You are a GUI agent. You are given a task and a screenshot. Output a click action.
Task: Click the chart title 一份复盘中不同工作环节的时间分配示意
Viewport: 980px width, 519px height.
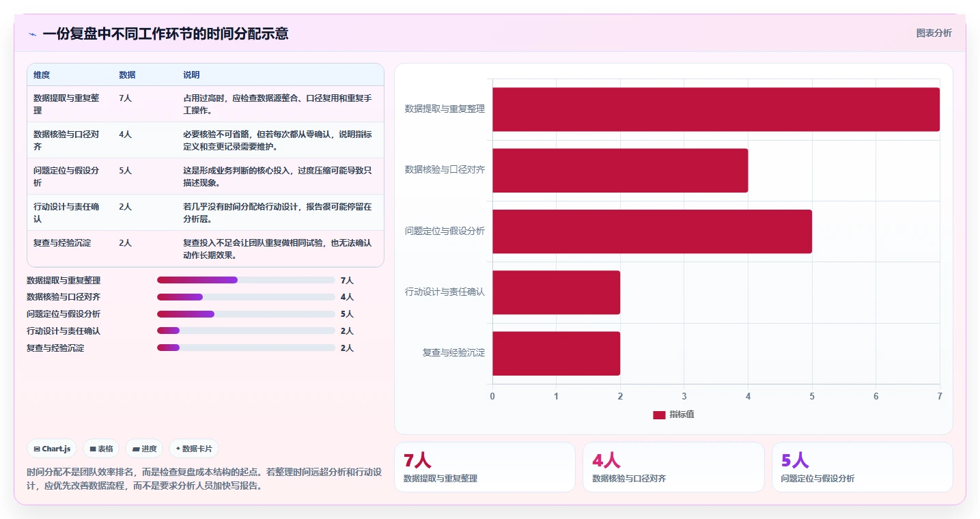point(165,33)
